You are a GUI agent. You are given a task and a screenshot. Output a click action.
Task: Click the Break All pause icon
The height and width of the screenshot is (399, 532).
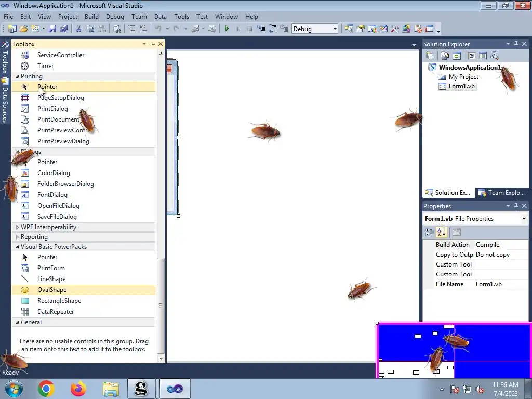(238, 29)
